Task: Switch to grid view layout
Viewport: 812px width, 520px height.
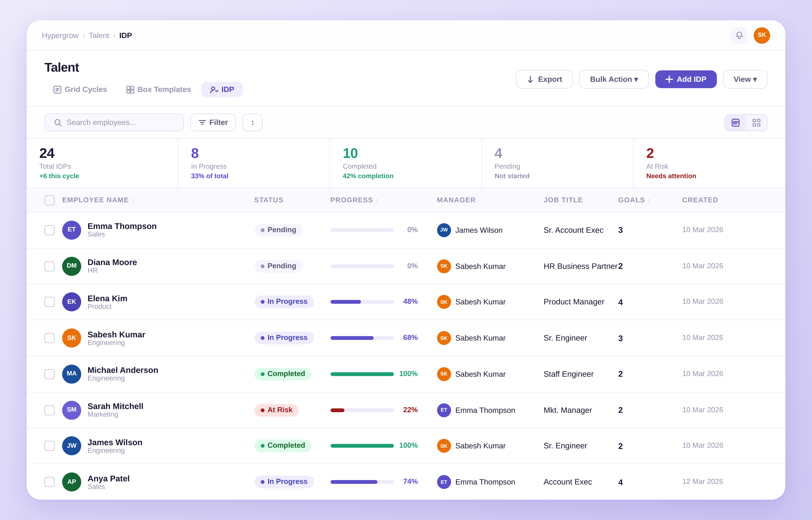Action: click(x=757, y=123)
